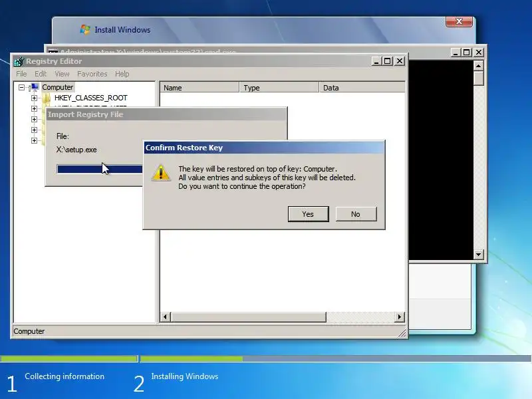Select the Computer root item in tree
This screenshot has height=399, width=532.
click(57, 87)
